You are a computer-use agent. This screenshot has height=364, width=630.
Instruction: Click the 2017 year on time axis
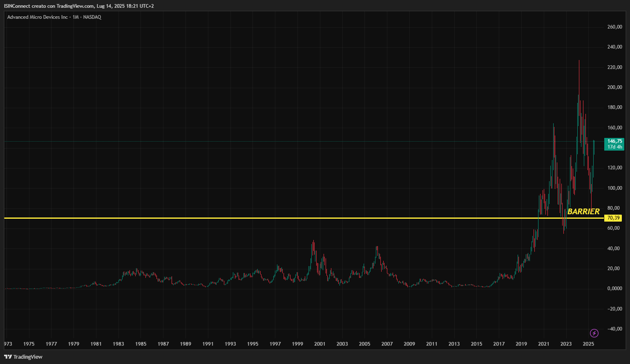point(499,344)
